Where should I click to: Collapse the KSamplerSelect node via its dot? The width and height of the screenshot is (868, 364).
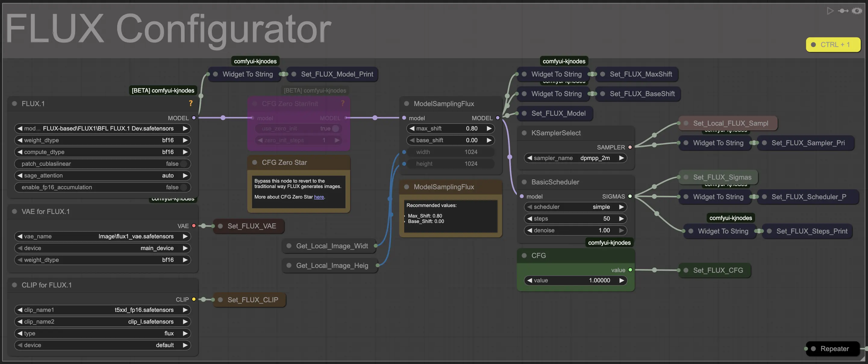click(524, 133)
